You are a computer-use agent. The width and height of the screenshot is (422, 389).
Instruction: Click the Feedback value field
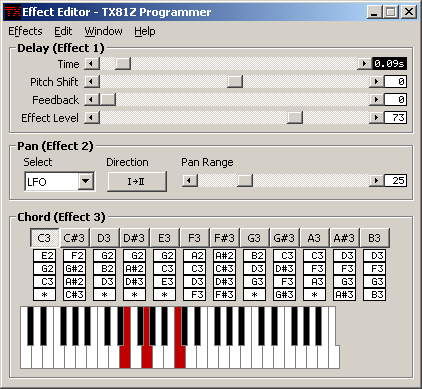395,100
